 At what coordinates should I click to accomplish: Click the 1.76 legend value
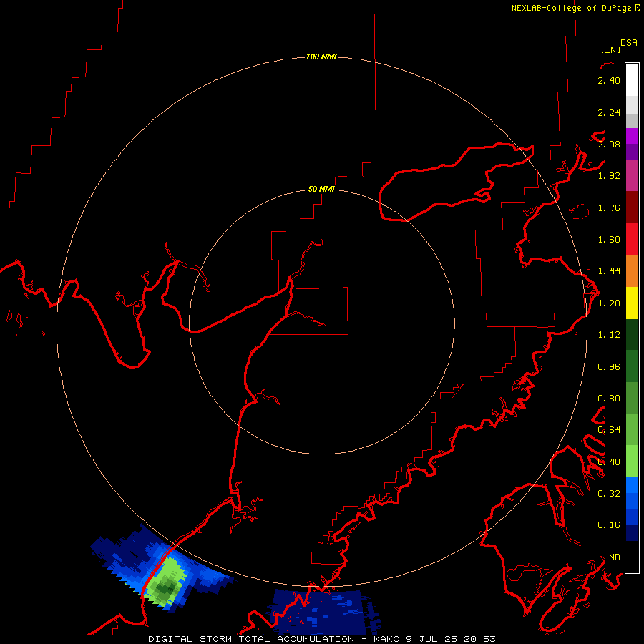point(609,208)
